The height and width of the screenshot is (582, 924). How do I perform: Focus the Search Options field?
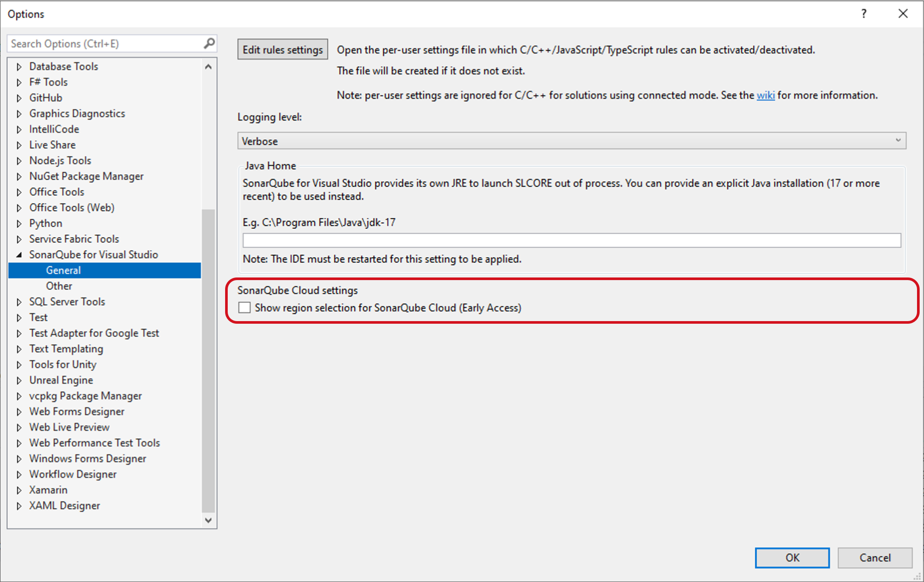[x=105, y=44]
